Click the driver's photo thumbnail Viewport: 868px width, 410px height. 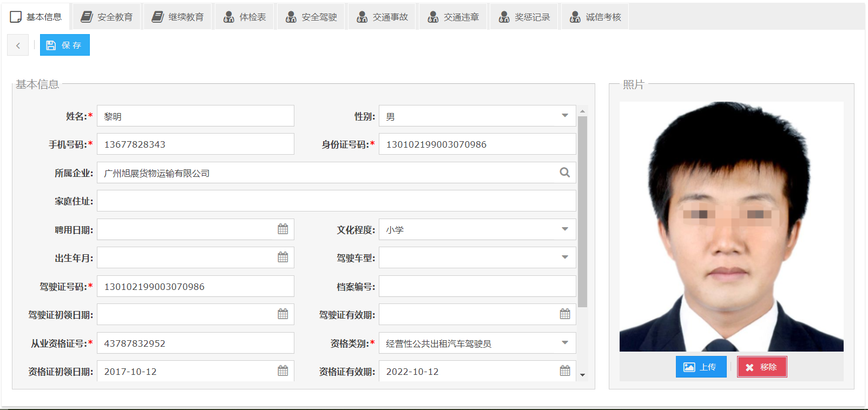click(x=732, y=227)
